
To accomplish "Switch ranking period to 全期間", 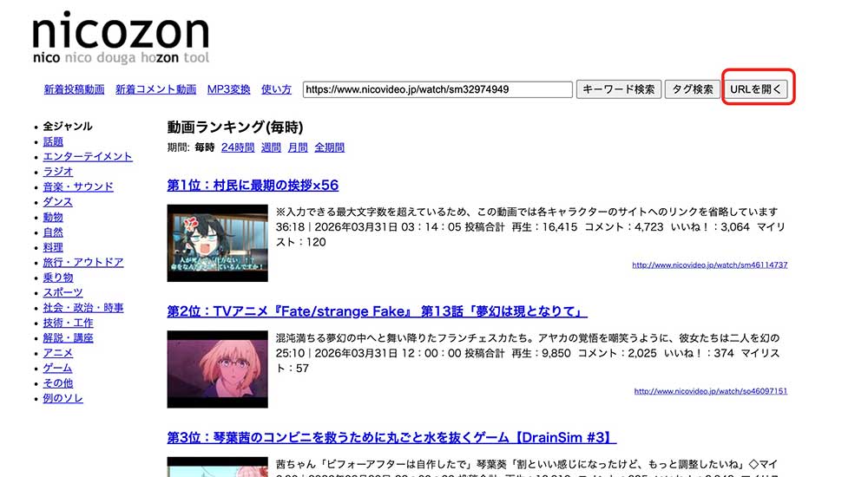I will [x=329, y=147].
